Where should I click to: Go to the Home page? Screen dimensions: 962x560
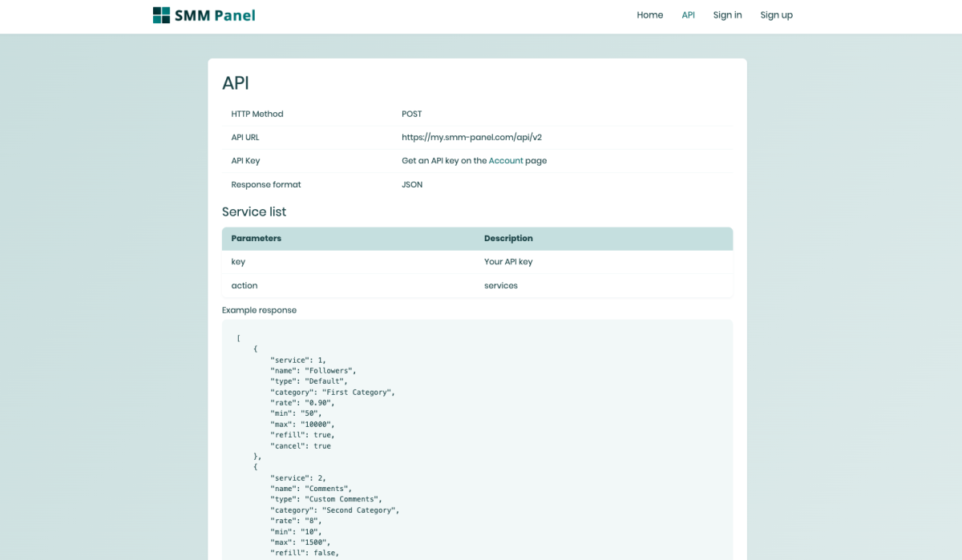[x=649, y=15]
